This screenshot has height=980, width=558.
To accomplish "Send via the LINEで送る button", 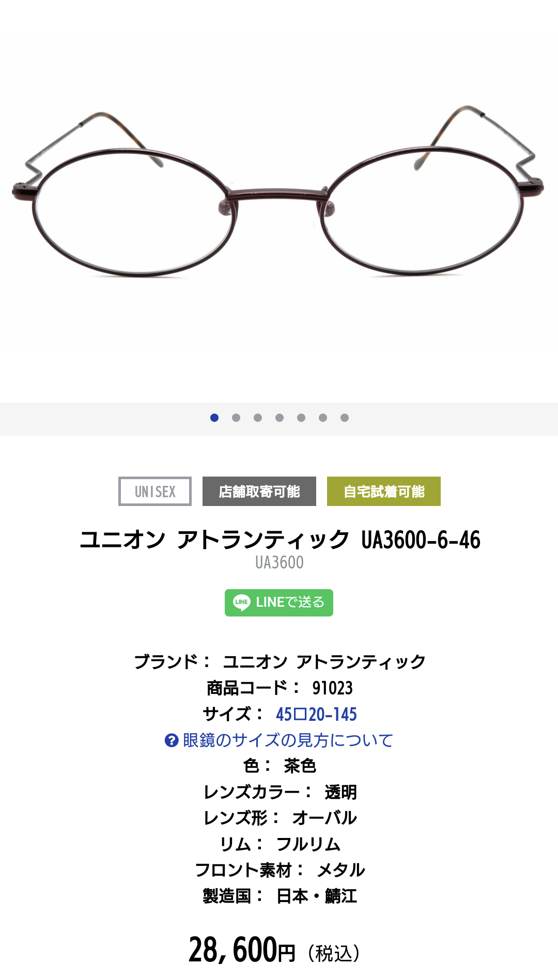I will pyautogui.click(x=279, y=603).
